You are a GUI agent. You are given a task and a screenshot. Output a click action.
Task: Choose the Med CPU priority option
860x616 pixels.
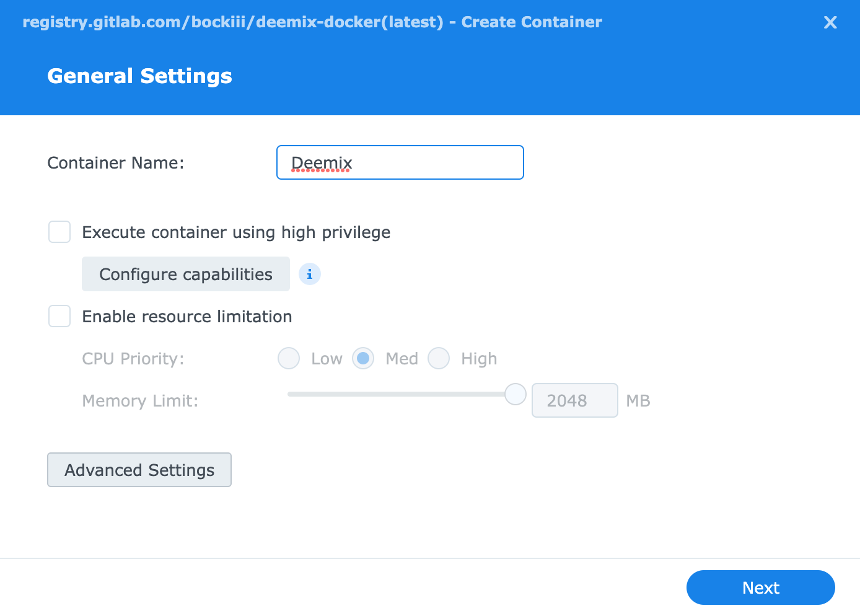click(x=363, y=358)
